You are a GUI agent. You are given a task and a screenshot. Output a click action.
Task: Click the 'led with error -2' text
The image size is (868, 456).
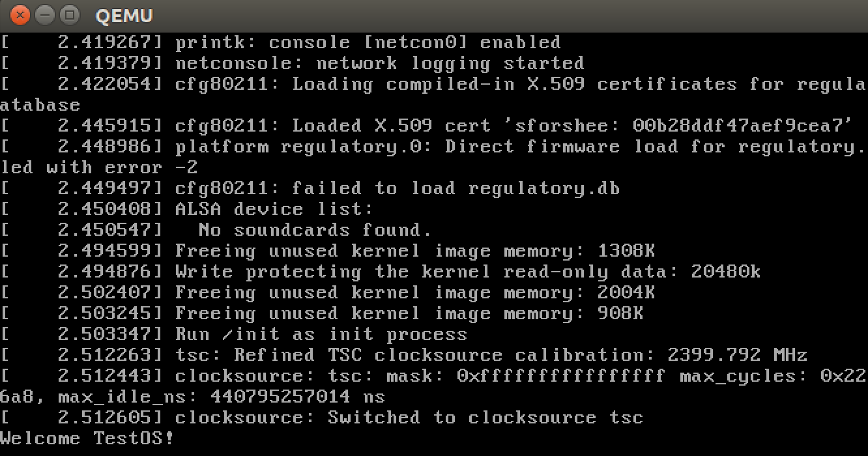[99, 167]
